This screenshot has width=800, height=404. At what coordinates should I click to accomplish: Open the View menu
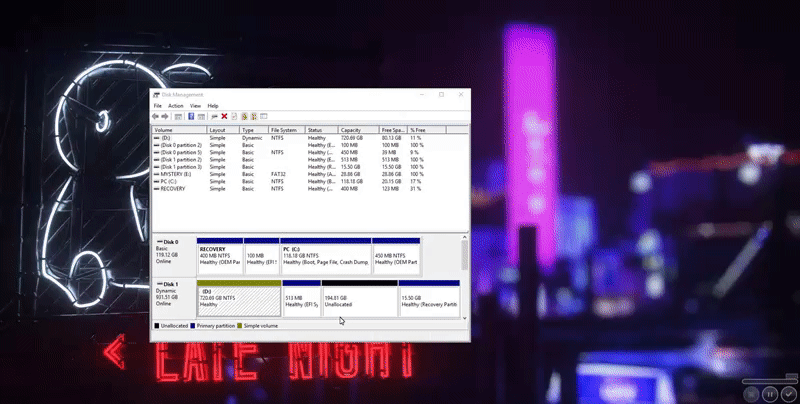point(195,106)
